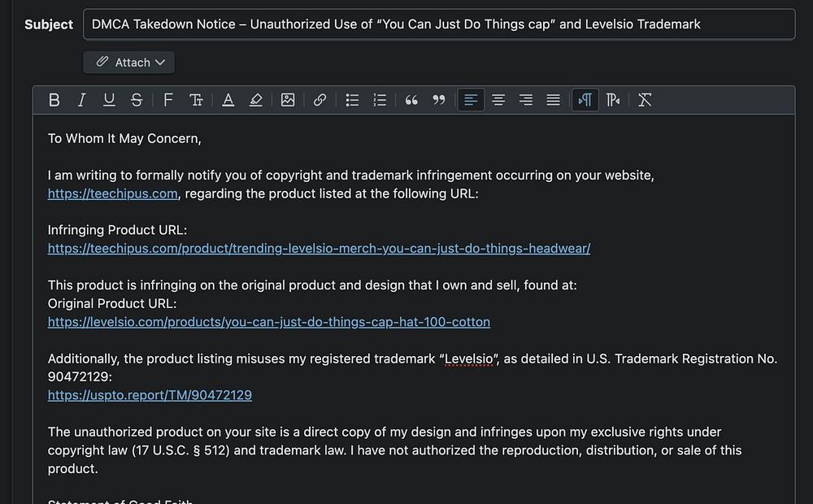Click into the Subject field
This screenshot has width=813, height=504.
pos(439,24)
